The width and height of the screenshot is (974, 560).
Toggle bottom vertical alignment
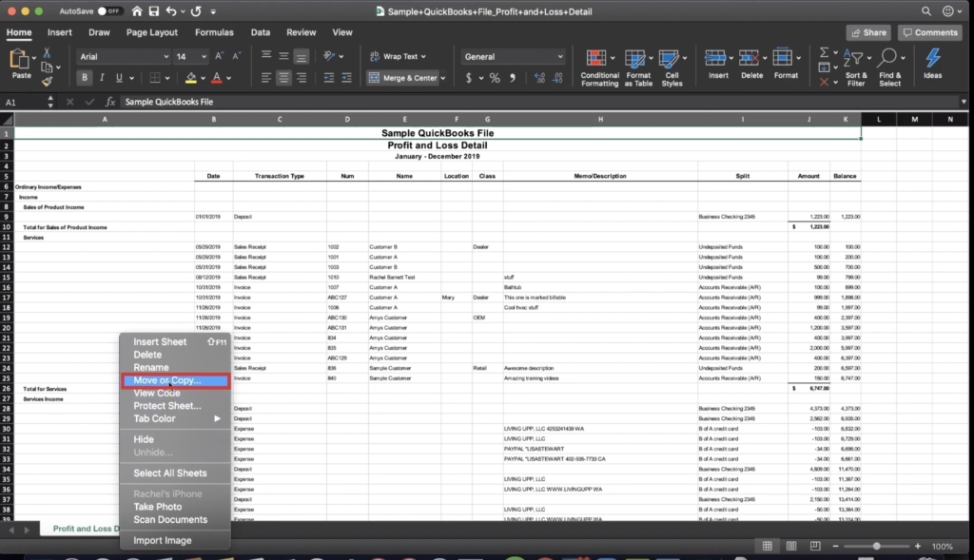[302, 56]
